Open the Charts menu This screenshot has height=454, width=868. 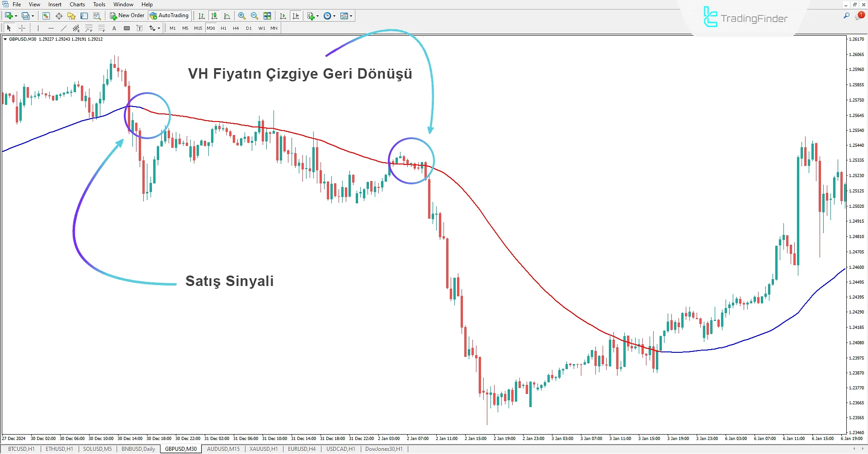tap(77, 5)
